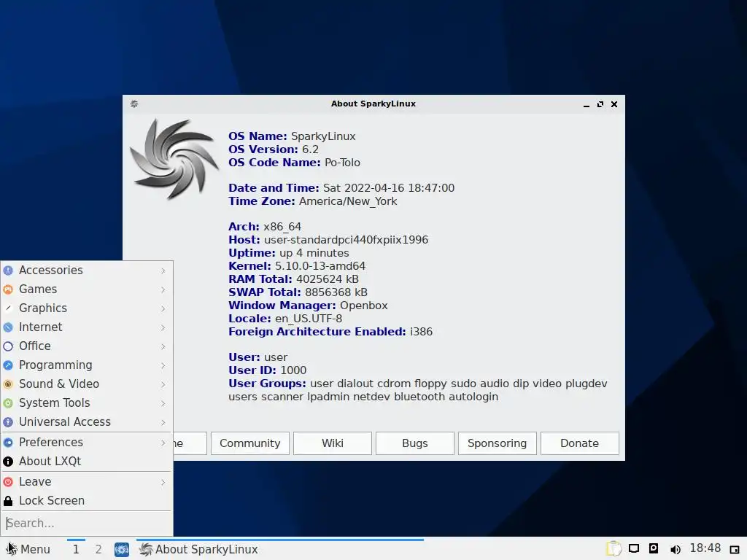Click the Graphics category icon
Viewport: 747px width, 560px height.
pos(8,308)
